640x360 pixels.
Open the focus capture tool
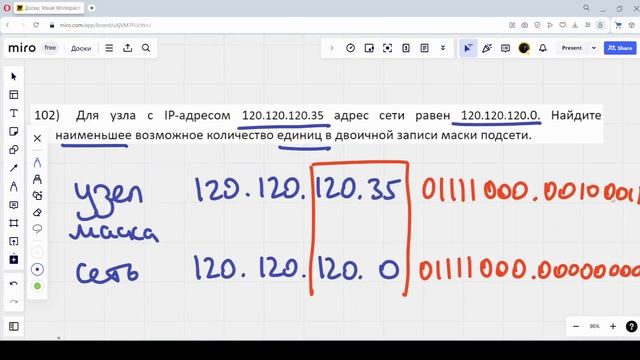[x=387, y=48]
